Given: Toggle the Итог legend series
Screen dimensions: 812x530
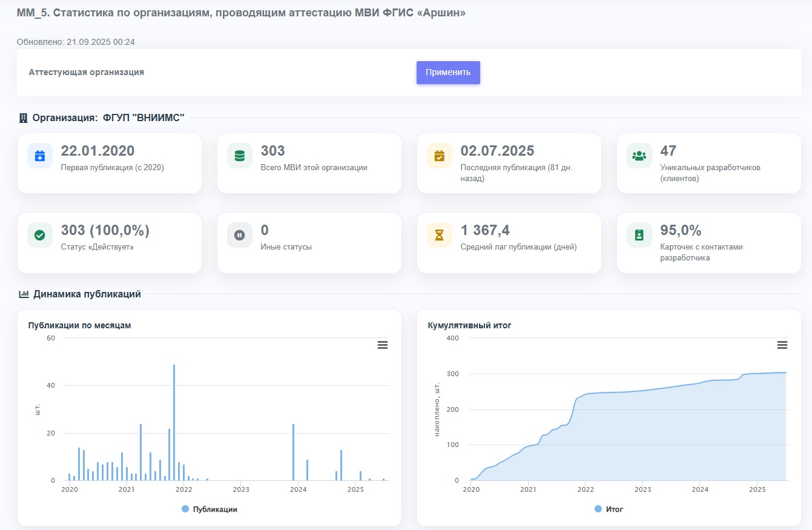Looking at the screenshot, I should coord(614,509).
